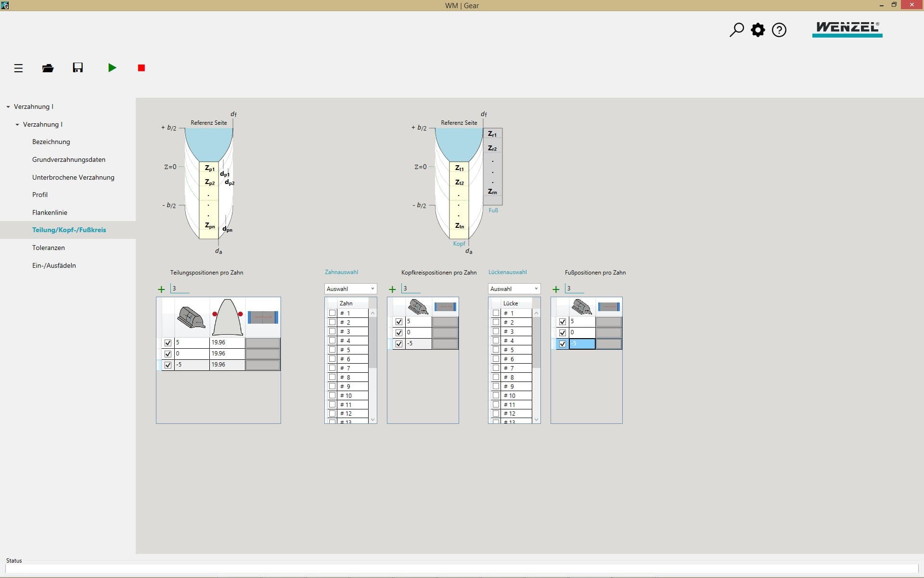This screenshot has width=924, height=578.
Task: Collapse top Verzahnung I tree node
Action: (x=8, y=107)
